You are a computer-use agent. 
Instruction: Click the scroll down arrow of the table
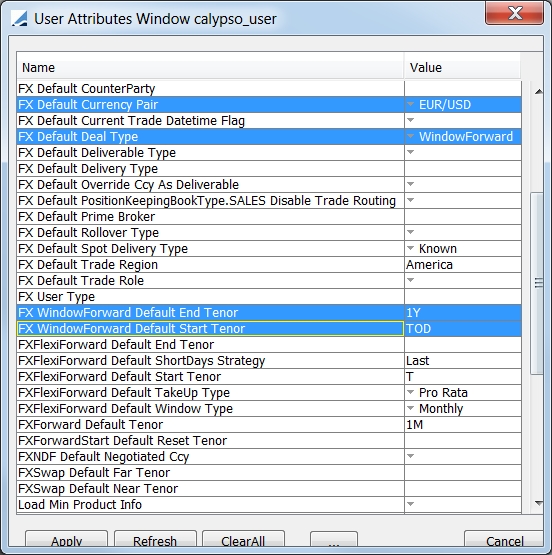coord(539,503)
